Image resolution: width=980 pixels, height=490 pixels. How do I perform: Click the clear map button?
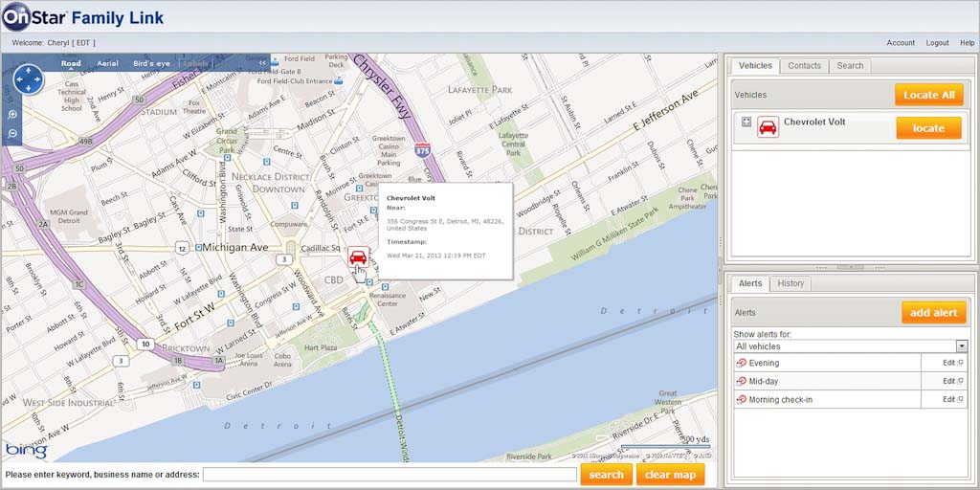coord(671,475)
